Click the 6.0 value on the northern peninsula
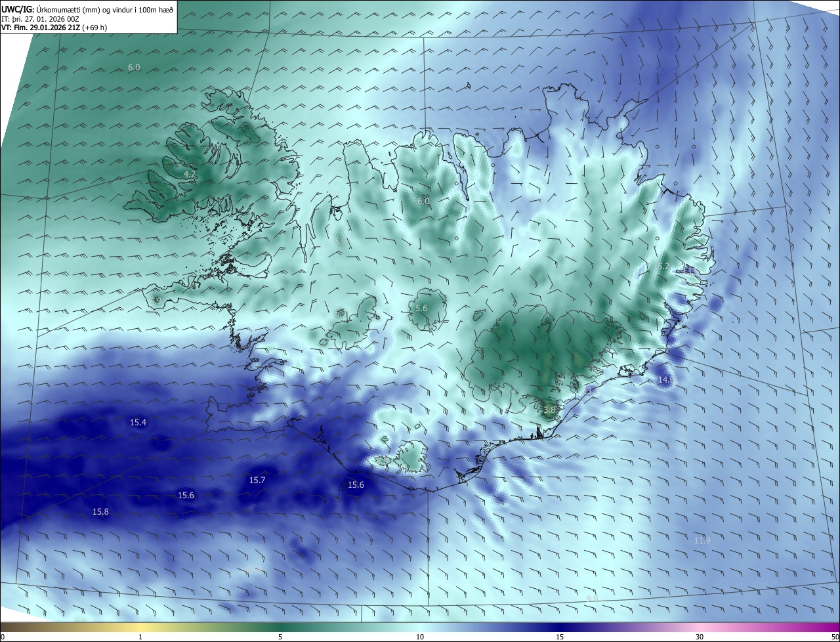The image size is (840, 642). click(423, 201)
